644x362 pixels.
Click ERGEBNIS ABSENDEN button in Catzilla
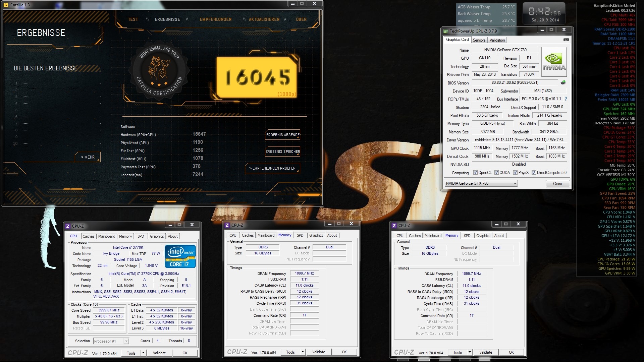pyautogui.click(x=283, y=135)
